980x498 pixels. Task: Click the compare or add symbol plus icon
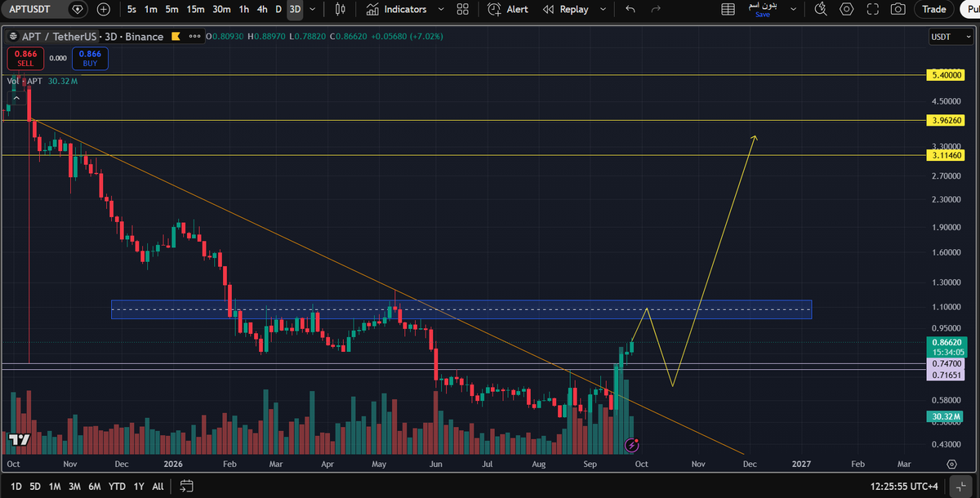click(x=104, y=10)
